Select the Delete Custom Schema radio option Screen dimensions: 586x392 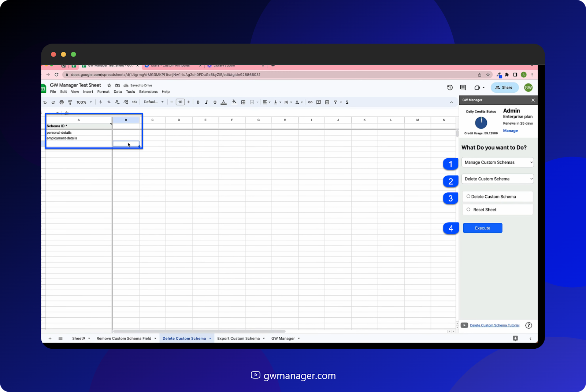tap(468, 196)
